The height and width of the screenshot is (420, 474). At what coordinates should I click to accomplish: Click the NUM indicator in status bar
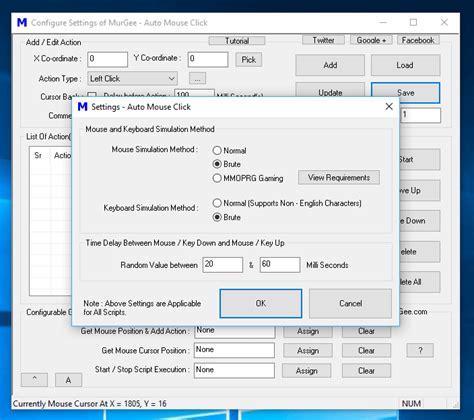point(411,404)
